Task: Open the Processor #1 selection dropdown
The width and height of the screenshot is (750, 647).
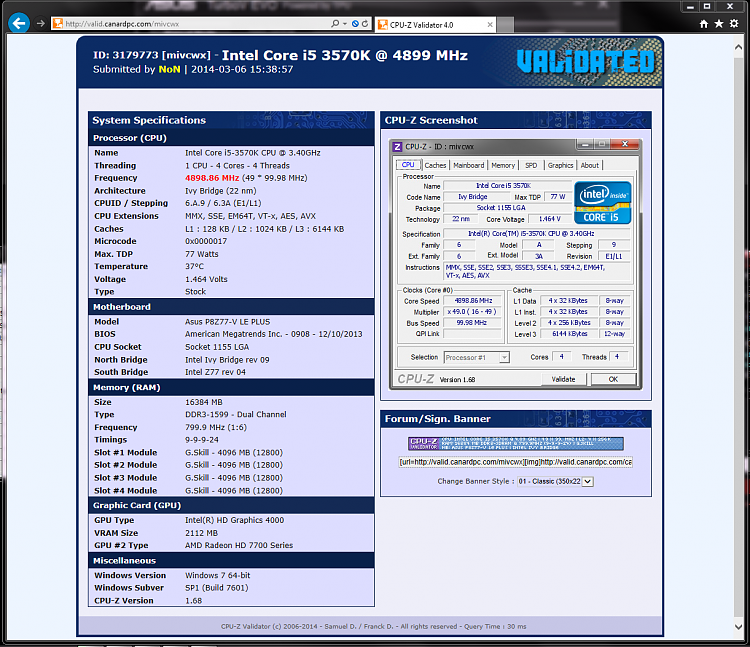Action: click(x=477, y=357)
